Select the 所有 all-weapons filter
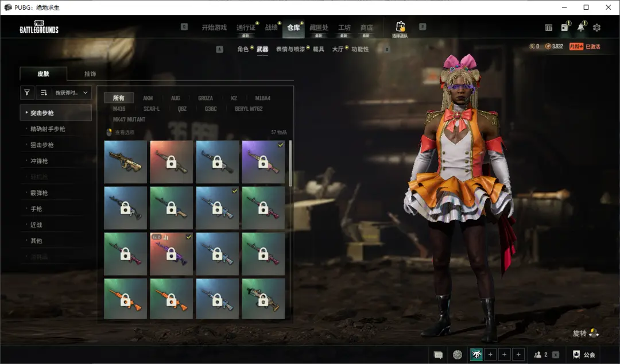This screenshot has height=364, width=620. coord(119,98)
